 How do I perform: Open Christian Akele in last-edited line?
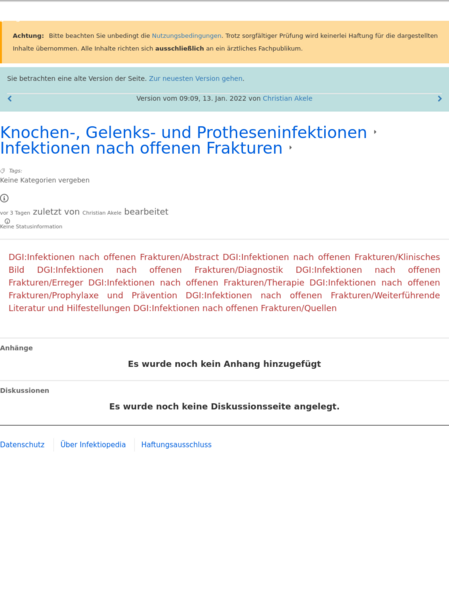[x=102, y=213]
